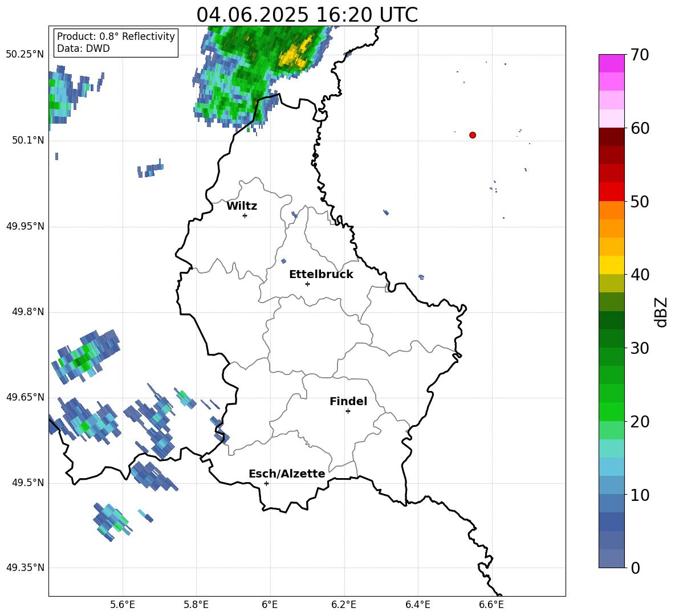Click the cross marker below Esch/Alzette

[x=266, y=483]
